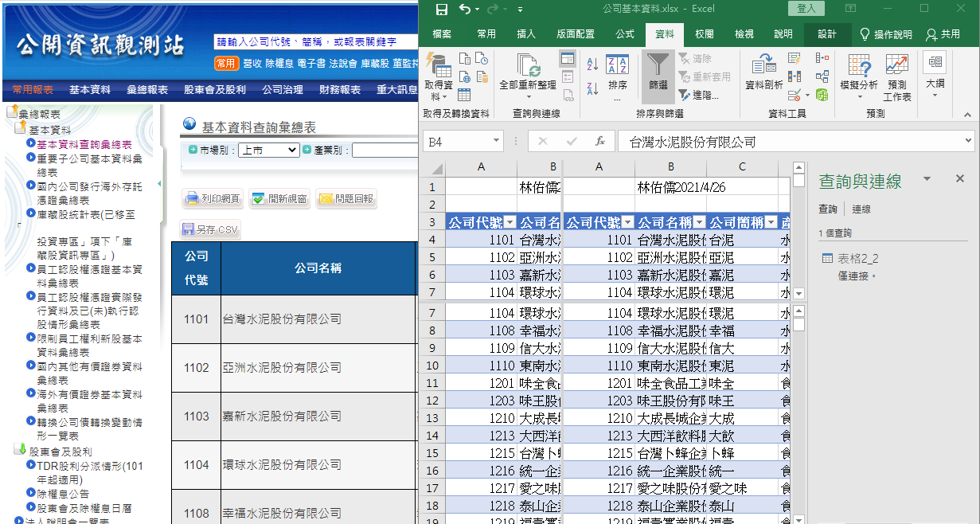The height and width of the screenshot is (524, 980).
Task: Click cell containing 林佑儒2021/4/26
Action: [671, 187]
